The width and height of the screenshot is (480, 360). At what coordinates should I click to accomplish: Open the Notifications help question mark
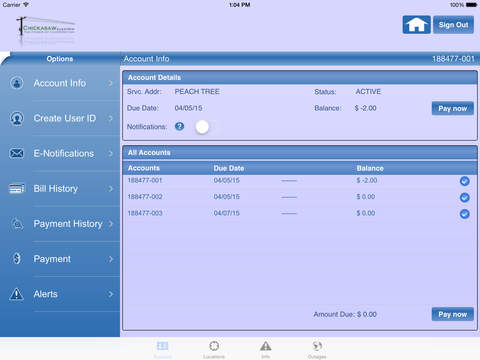(179, 126)
